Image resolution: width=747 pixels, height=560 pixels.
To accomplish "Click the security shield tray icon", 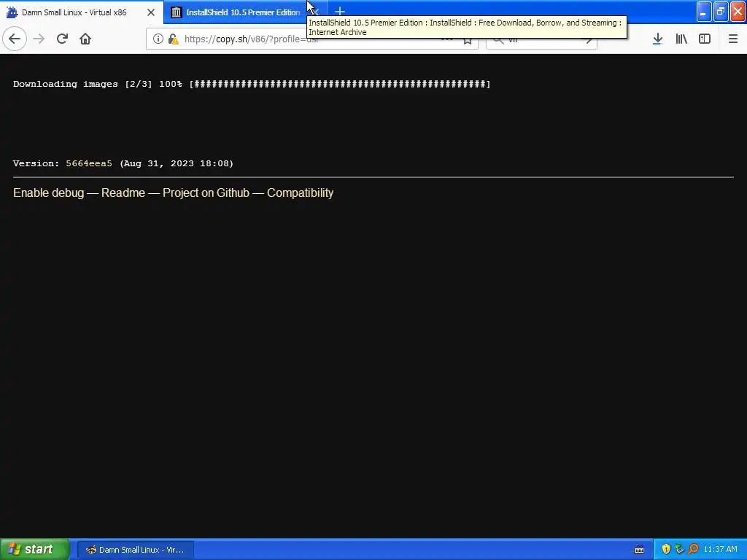I will (666, 549).
